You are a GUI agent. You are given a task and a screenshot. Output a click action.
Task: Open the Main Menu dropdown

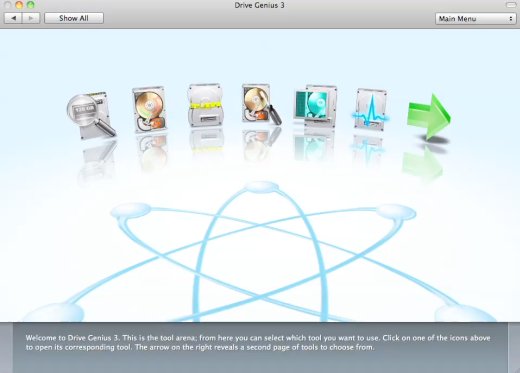click(475, 19)
